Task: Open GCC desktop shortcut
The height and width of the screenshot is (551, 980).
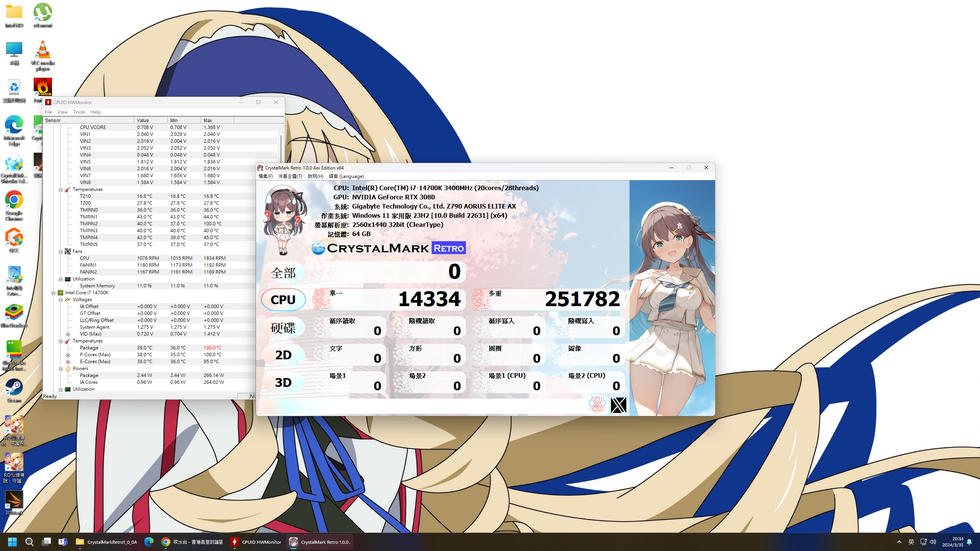Action: (14, 240)
